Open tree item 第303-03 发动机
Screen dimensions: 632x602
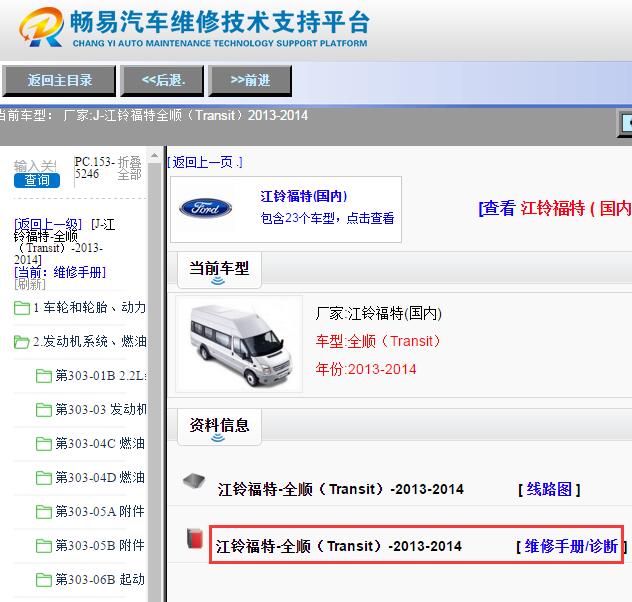[101, 410]
